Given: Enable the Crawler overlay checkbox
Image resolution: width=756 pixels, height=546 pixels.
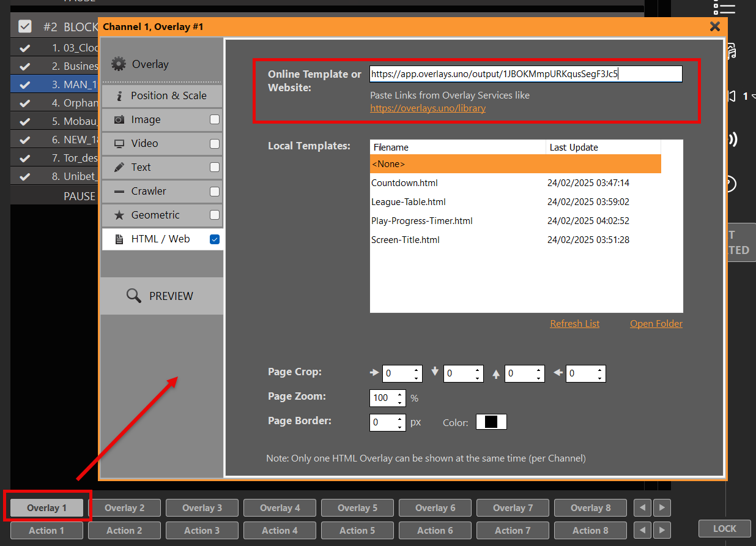Looking at the screenshot, I should click(215, 192).
